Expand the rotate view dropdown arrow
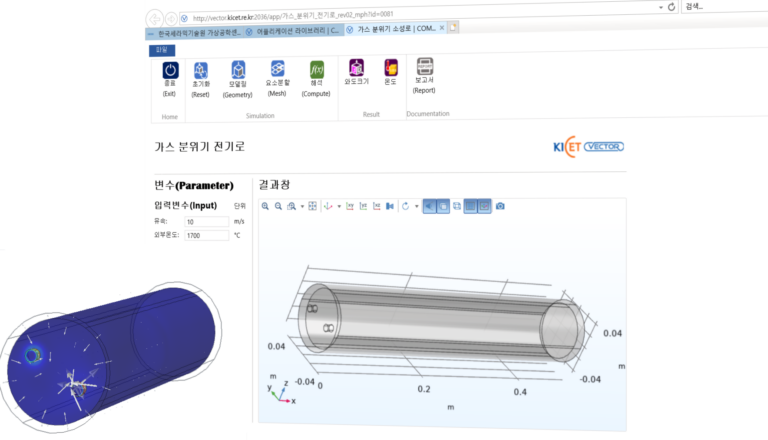 coord(414,207)
